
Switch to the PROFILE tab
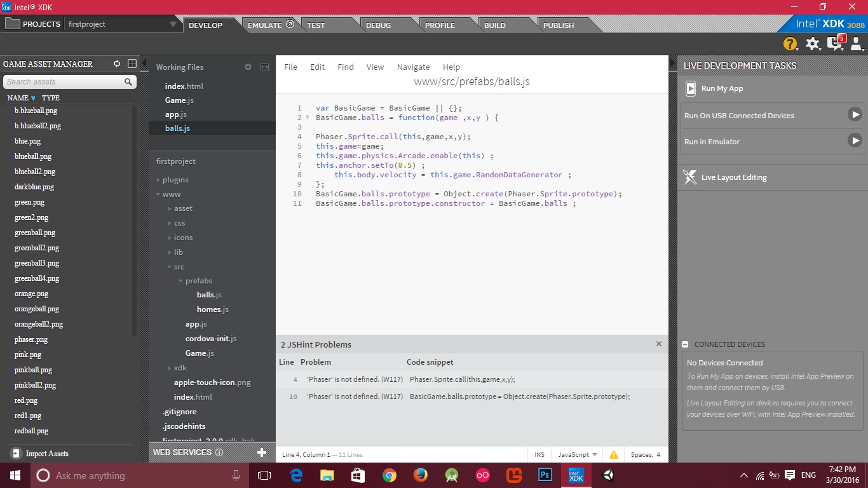coord(440,25)
